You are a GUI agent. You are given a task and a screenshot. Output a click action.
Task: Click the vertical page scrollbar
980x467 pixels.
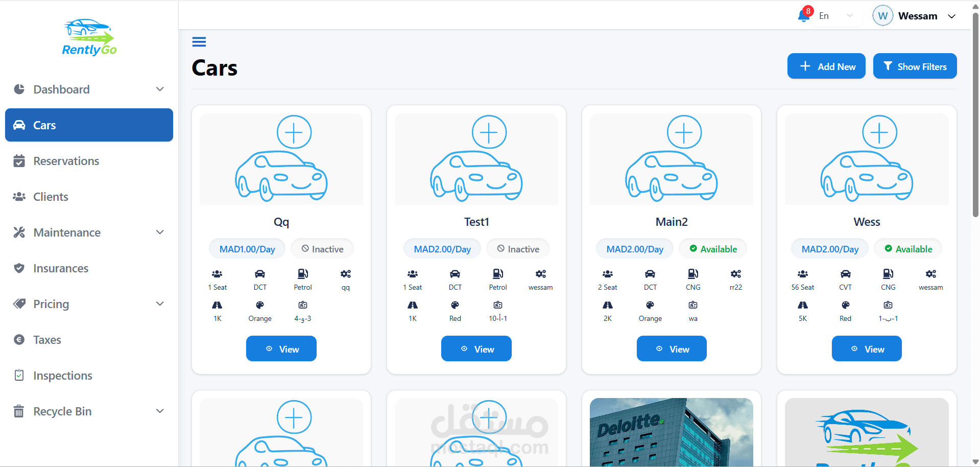pyautogui.click(x=975, y=115)
